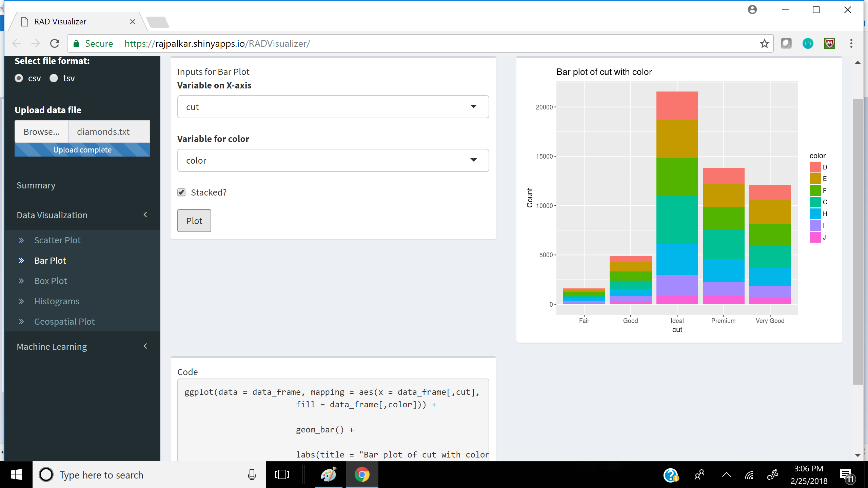Bookmark page with star icon
The height and width of the screenshot is (488, 868).
point(764,43)
